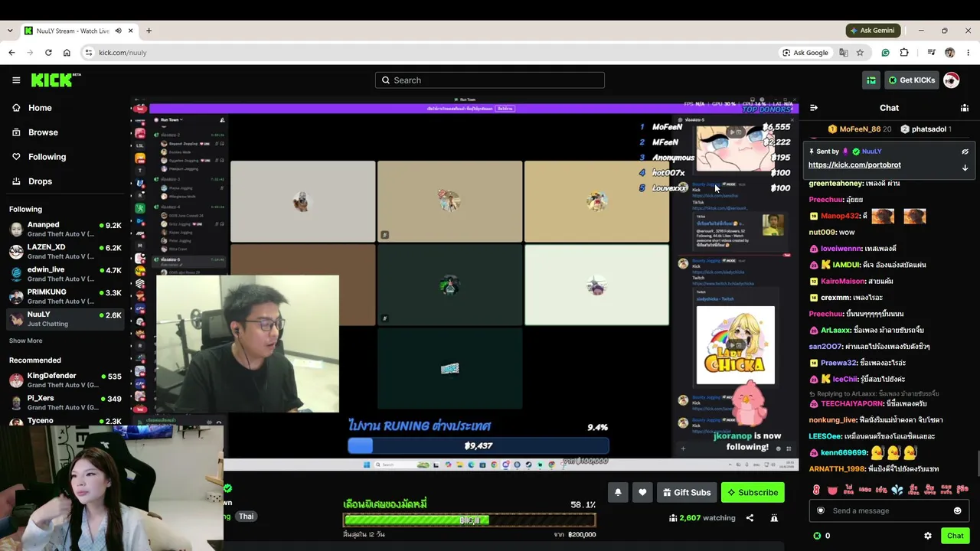980x551 pixels.
Task: Select the NuuLY Stream browser tab
Action: pos(79,31)
